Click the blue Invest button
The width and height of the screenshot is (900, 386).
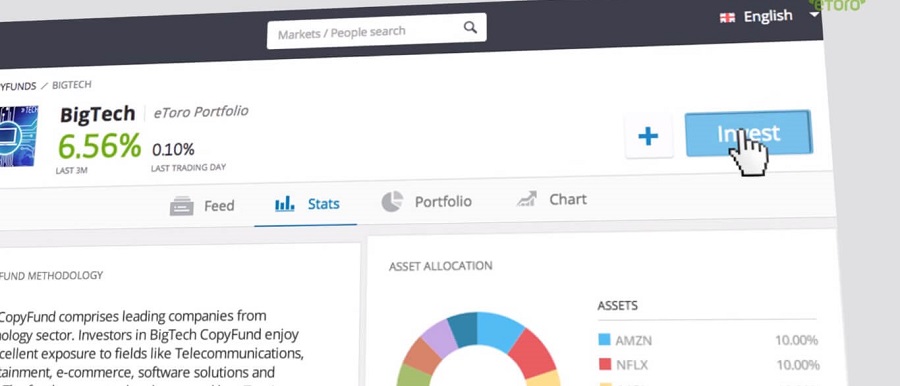point(748,133)
